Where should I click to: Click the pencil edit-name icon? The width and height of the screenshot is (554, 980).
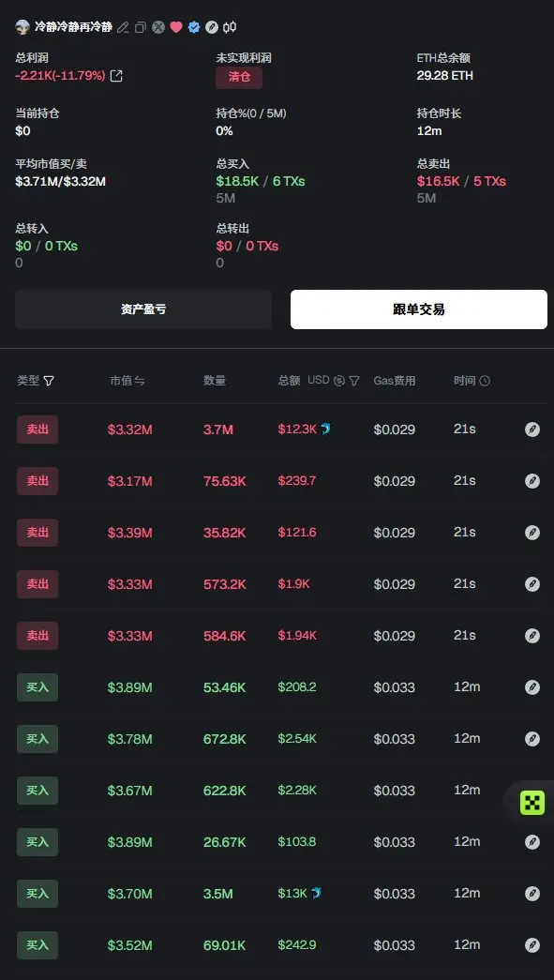tap(123, 27)
